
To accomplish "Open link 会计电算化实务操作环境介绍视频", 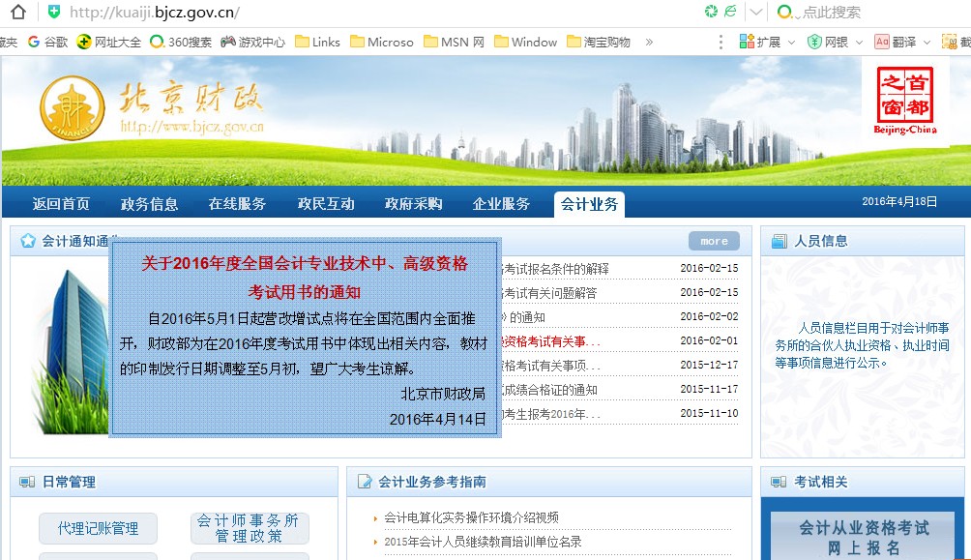I will pos(471,517).
